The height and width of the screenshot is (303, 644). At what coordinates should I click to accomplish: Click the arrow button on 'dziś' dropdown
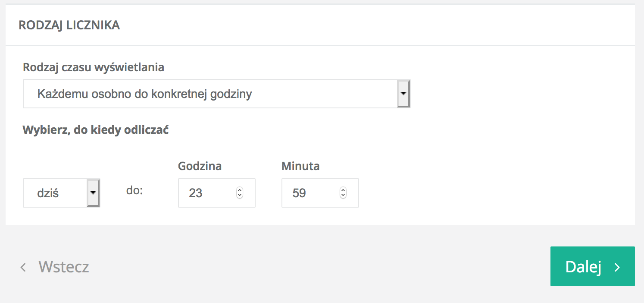(94, 193)
